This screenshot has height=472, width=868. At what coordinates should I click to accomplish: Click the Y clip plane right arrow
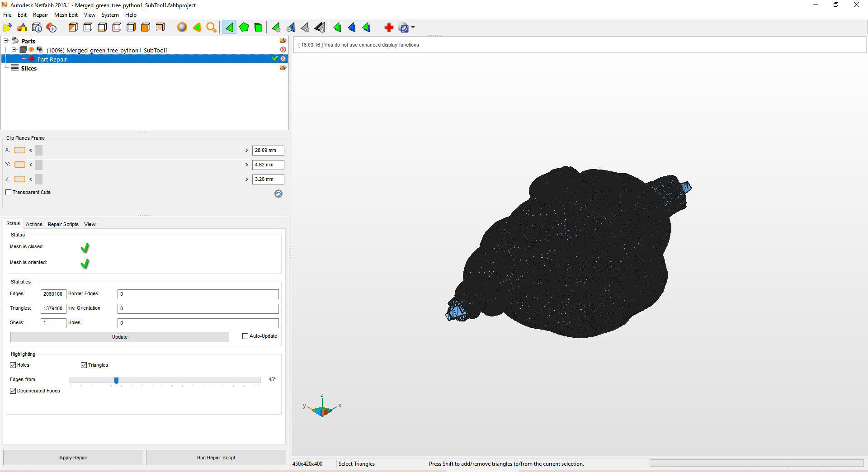pyautogui.click(x=247, y=165)
